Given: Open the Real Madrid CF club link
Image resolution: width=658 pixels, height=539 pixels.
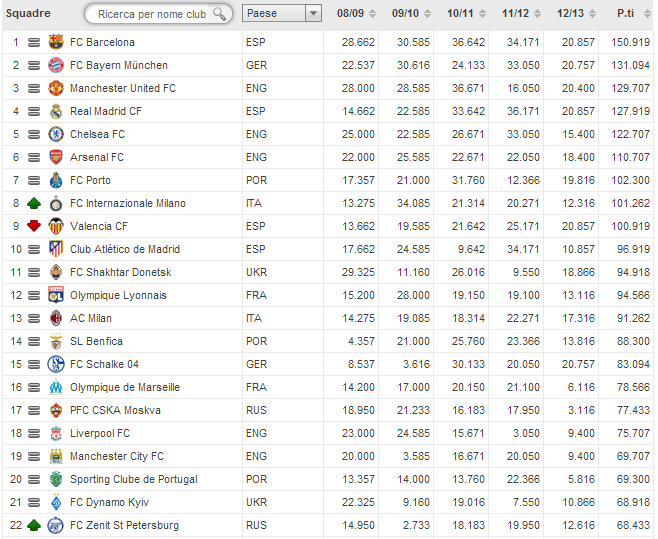Looking at the screenshot, I should [x=106, y=111].
